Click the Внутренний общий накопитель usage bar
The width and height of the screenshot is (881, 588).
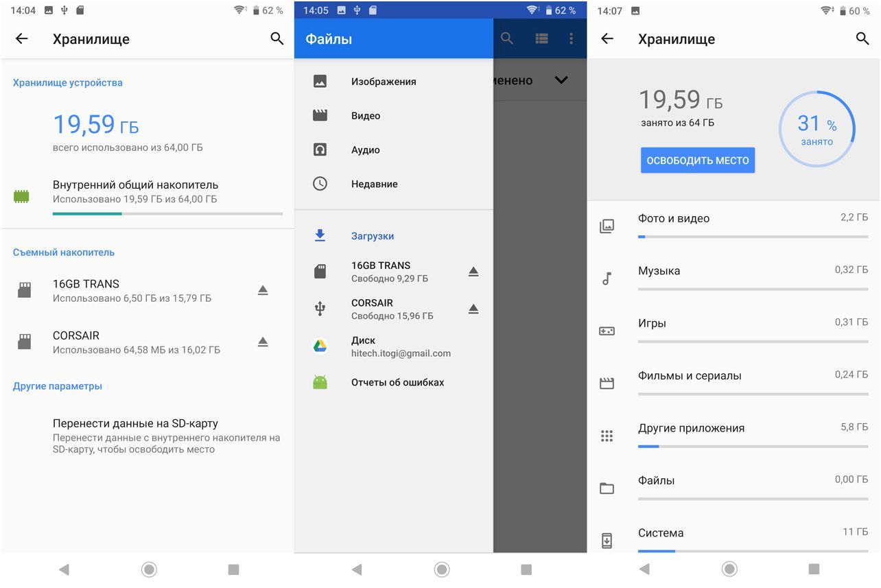coord(167,213)
